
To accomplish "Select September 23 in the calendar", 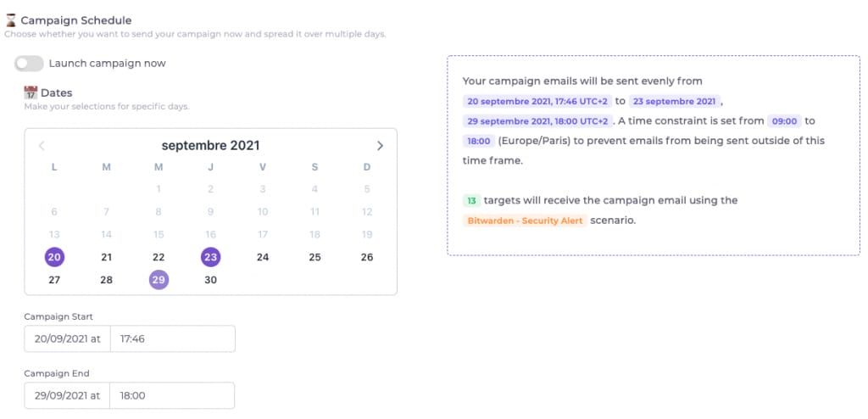I will [x=210, y=257].
